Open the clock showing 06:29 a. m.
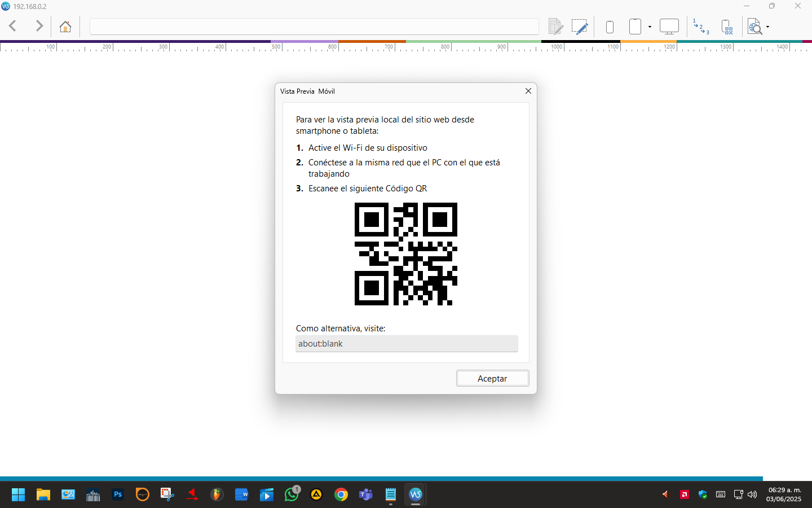The width and height of the screenshot is (812, 508). pyautogui.click(x=784, y=494)
